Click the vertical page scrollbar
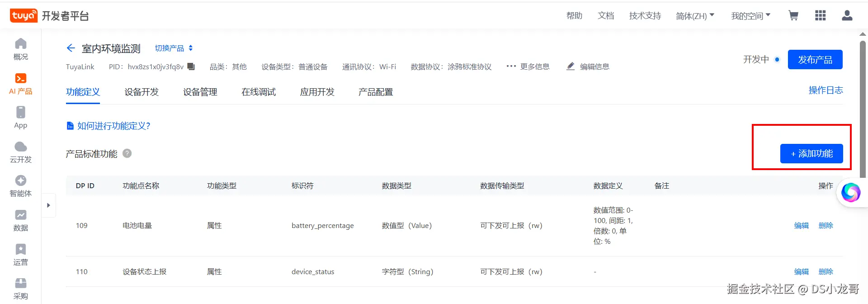Viewport: 868px width, 304px height. pos(863,109)
